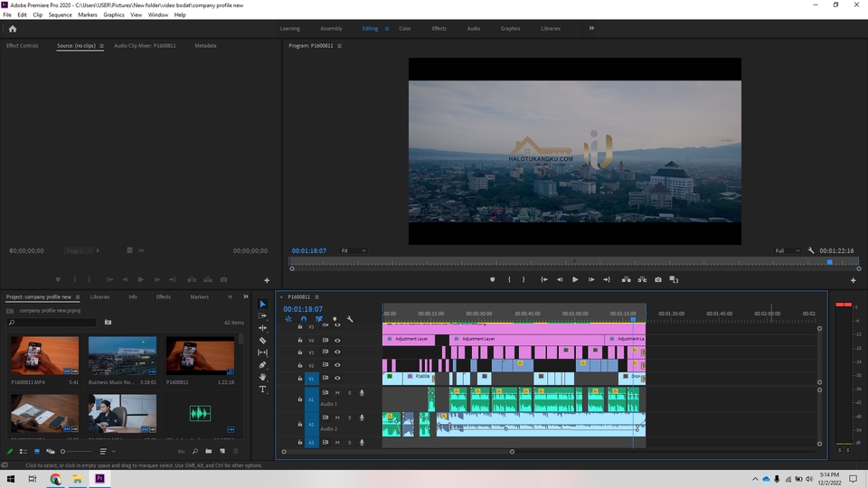Switch to Effects tab in Project group
The width and height of the screenshot is (868, 488).
(164, 297)
